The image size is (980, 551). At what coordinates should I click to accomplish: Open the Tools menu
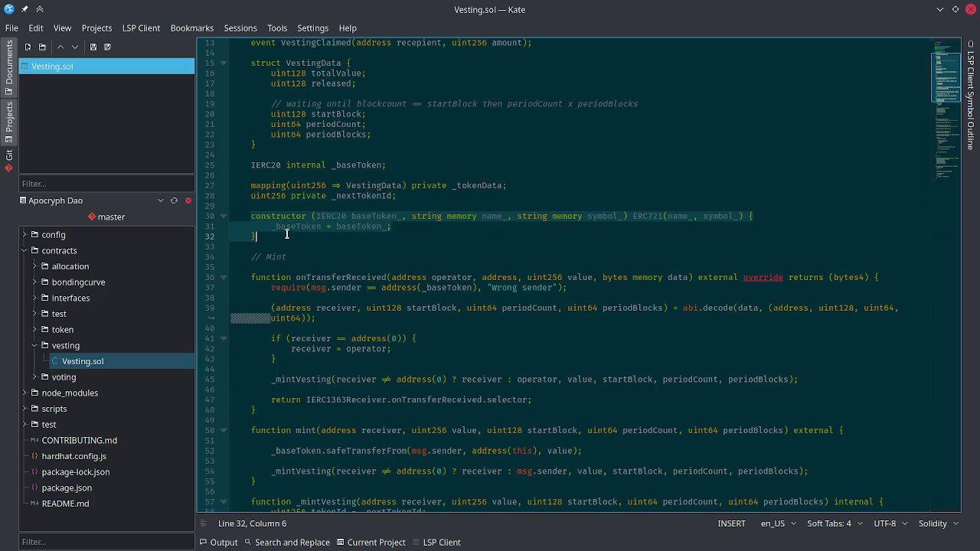tap(277, 28)
